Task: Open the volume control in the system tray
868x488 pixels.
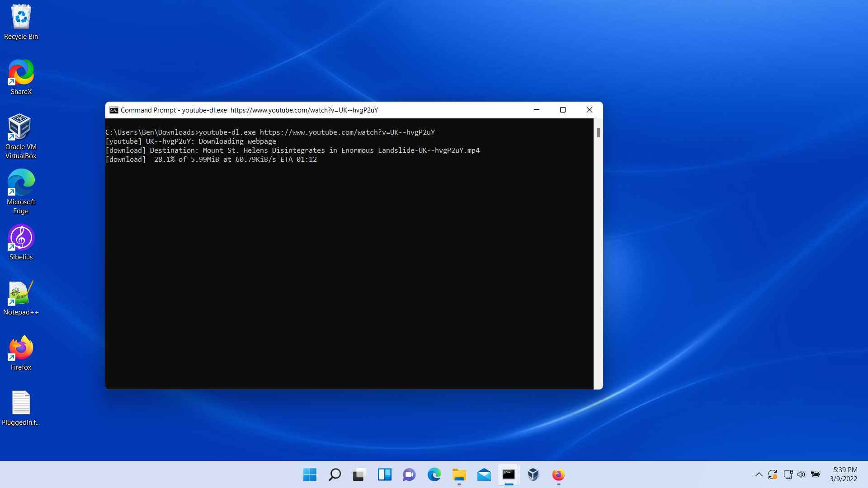Action: [801, 474]
